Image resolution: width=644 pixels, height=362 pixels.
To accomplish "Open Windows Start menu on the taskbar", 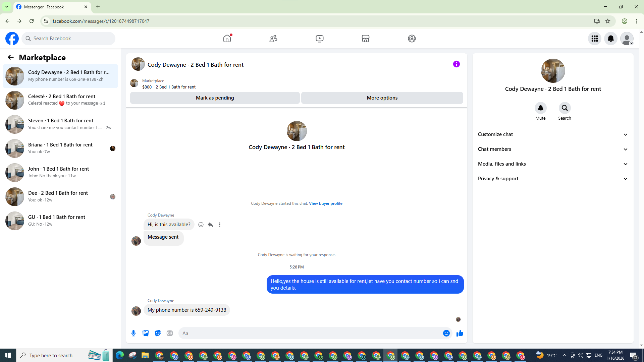I will coord(8,355).
